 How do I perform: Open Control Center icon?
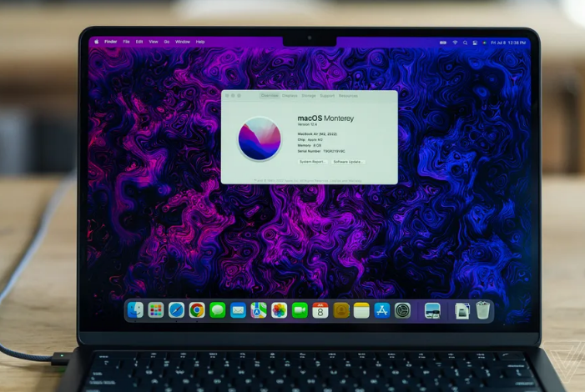pyautogui.click(x=475, y=43)
